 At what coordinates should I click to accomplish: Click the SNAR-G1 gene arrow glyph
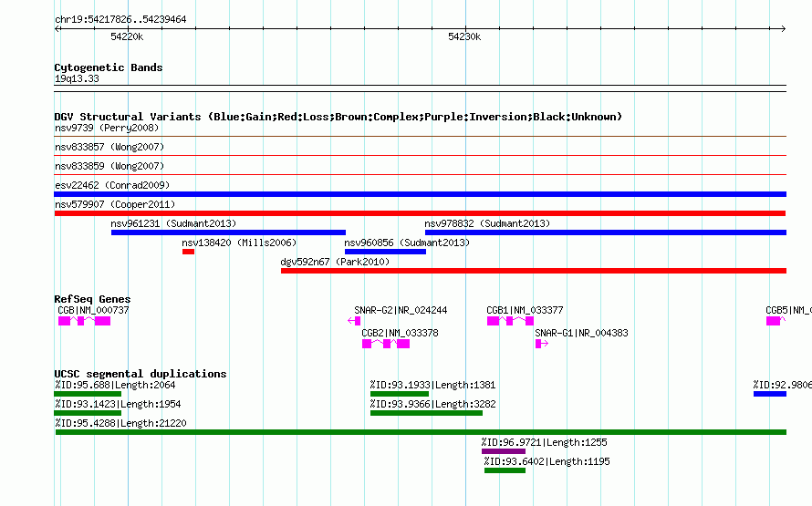(542, 344)
